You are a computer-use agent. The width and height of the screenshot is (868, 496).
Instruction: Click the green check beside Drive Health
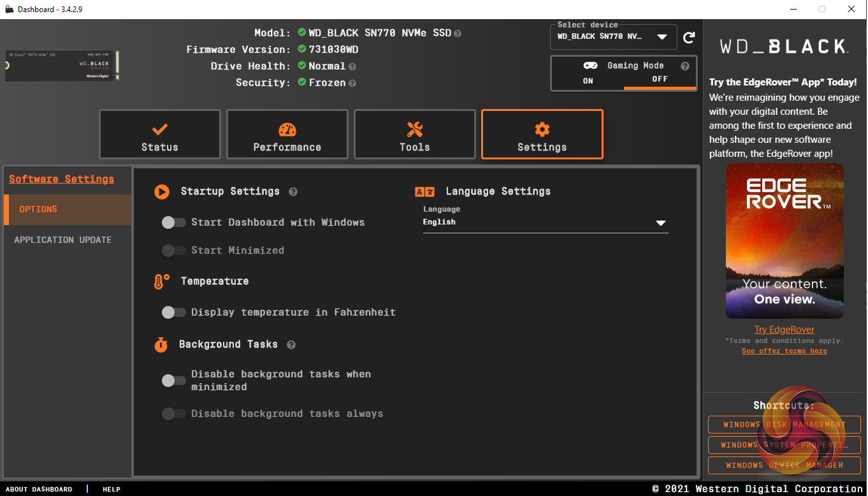tap(302, 66)
